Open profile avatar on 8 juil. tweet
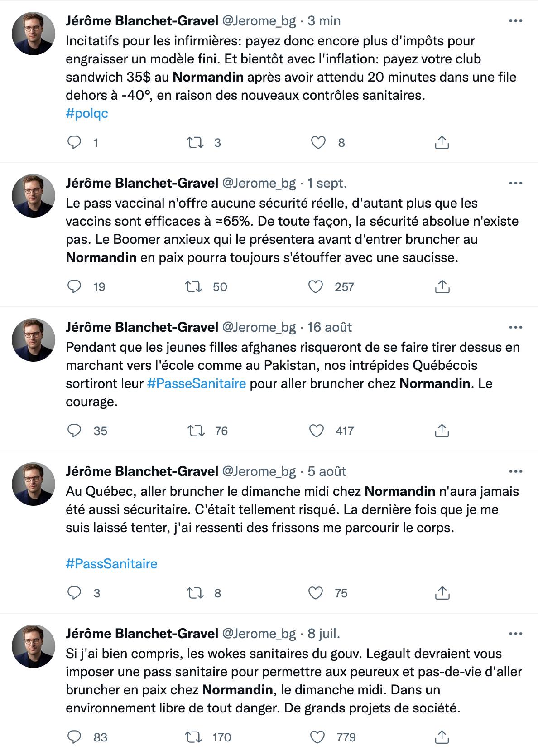This screenshot has height=756, width=538. pos(33,646)
